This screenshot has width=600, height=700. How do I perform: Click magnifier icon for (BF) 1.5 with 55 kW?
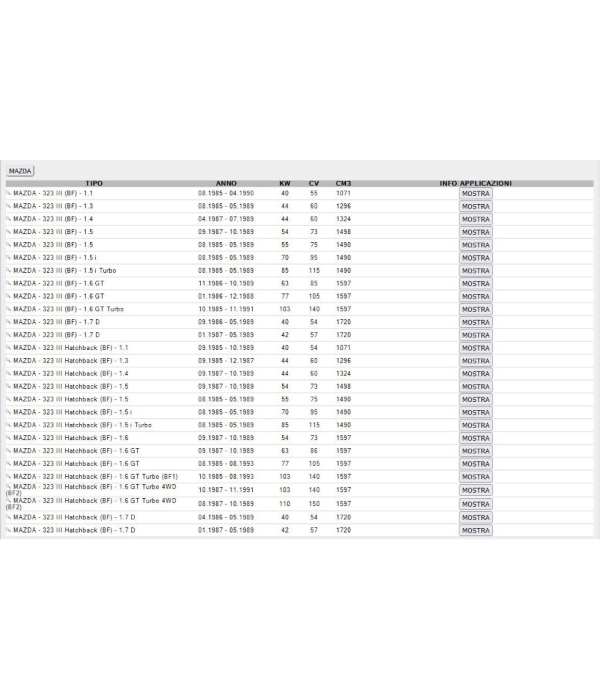click(8, 244)
